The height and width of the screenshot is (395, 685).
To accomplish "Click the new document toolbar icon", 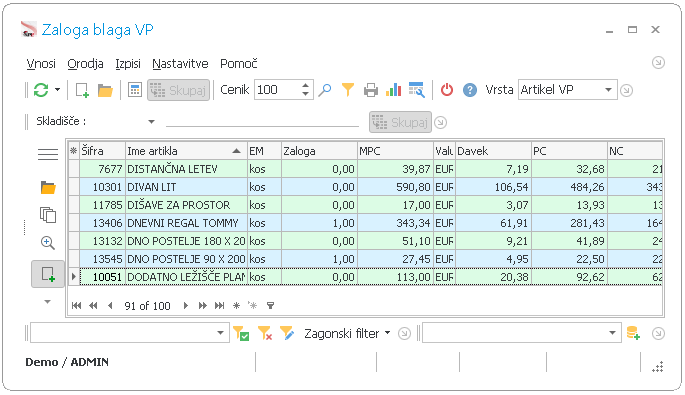I will (82, 90).
